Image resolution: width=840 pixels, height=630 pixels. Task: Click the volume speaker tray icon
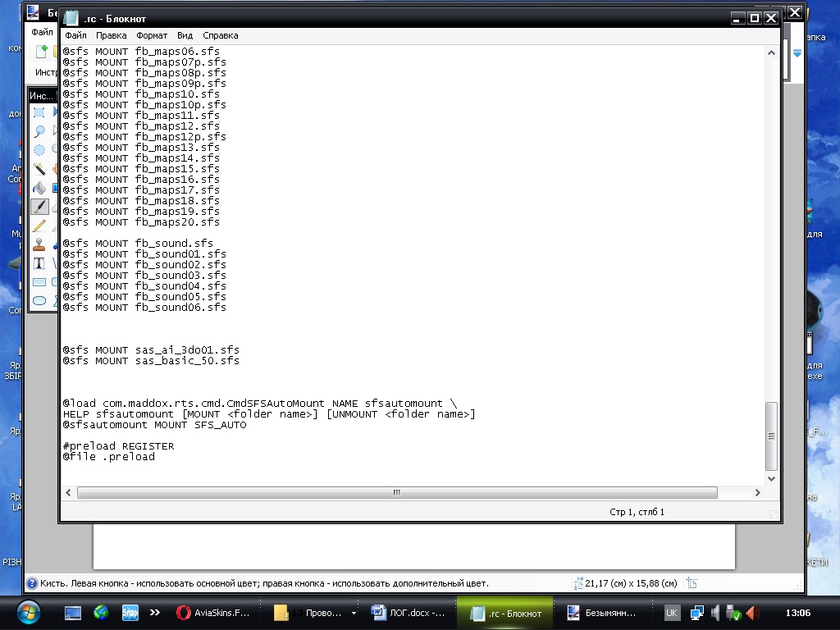(x=715, y=613)
